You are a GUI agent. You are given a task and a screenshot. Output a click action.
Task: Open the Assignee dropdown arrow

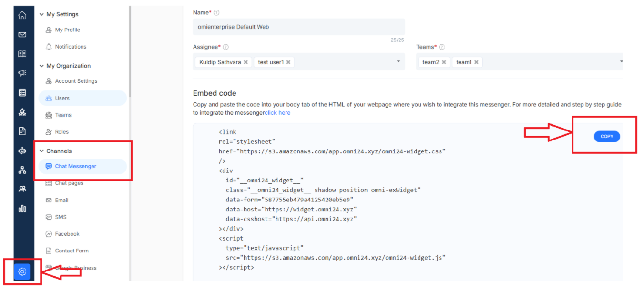click(399, 62)
